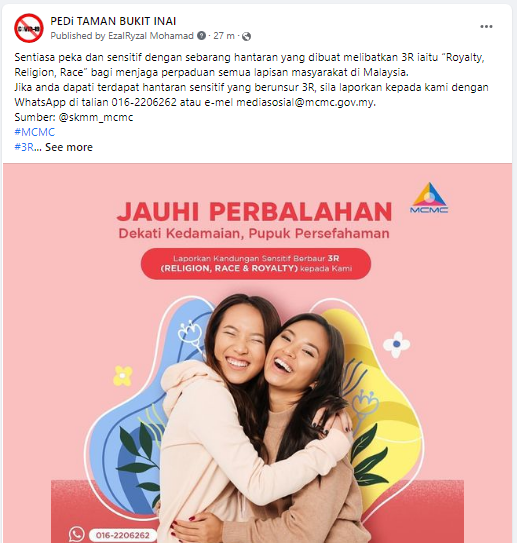The width and height of the screenshot is (517, 543).
Task: Click the 016-2206262 number on poster
Action: tap(123, 535)
